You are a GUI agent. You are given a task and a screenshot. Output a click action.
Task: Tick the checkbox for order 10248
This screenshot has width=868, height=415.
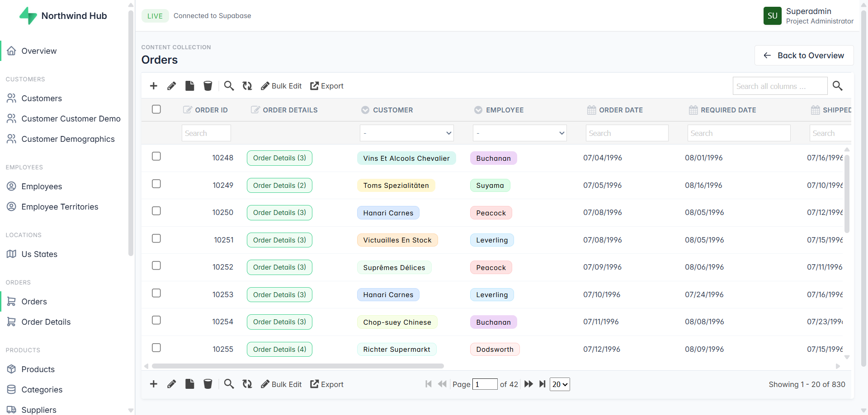pyautogui.click(x=156, y=156)
